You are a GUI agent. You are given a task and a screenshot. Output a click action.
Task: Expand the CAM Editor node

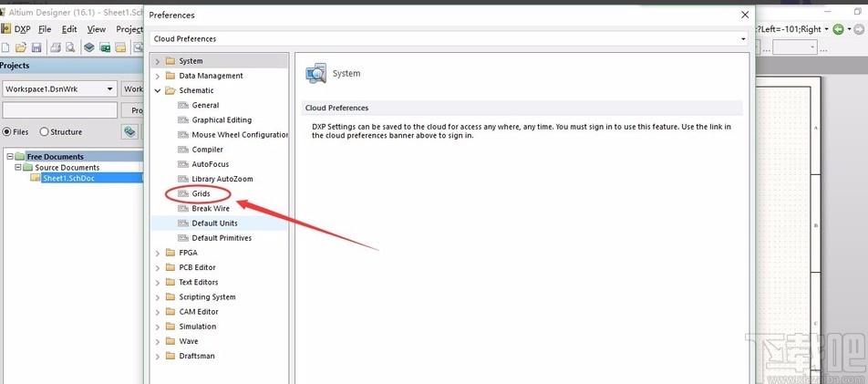point(158,312)
